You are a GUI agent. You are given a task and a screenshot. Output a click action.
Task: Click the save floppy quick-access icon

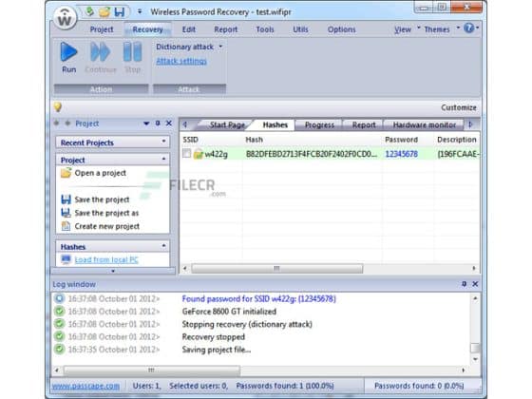click(120, 11)
